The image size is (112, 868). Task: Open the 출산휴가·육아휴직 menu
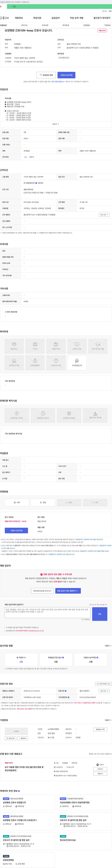[102, 18]
